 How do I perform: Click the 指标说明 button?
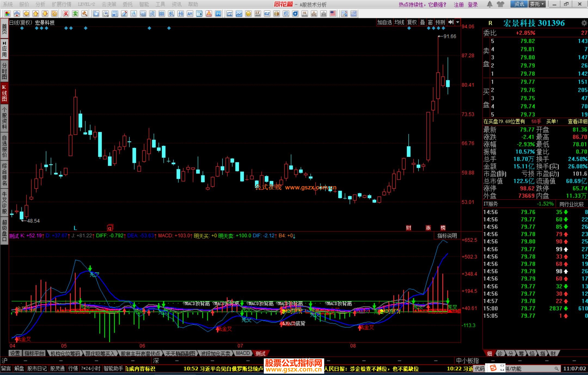pyautogui.click(x=447, y=236)
